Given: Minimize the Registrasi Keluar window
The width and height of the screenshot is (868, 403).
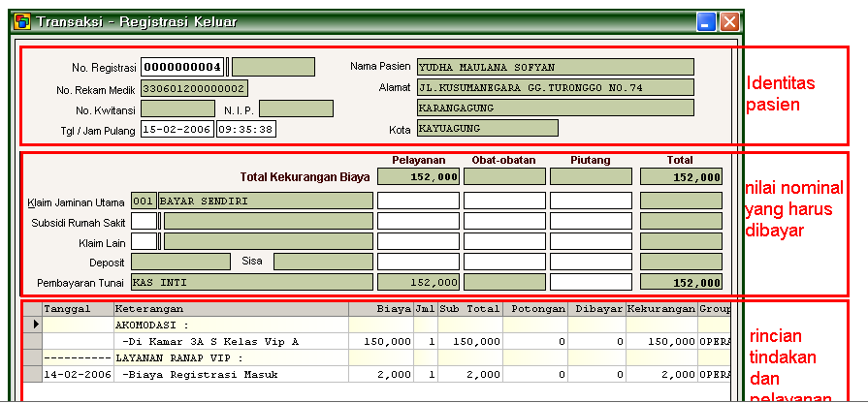Looking at the screenshot, I should coord(706,22).
